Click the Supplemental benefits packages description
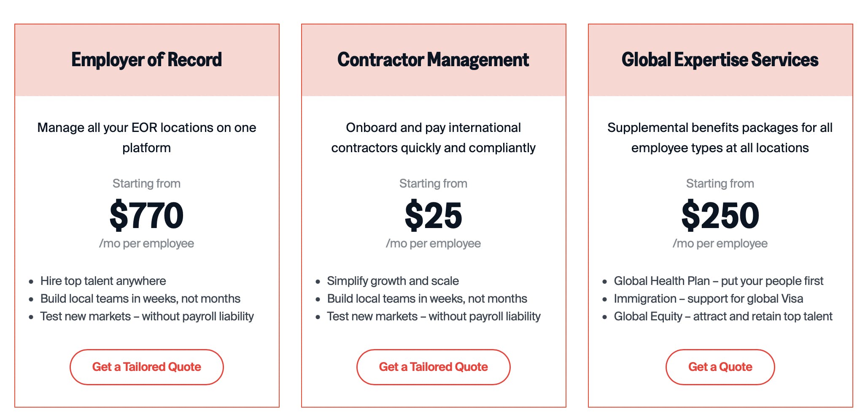This screenshot has width=868, height=419. (x=720, y=137)
